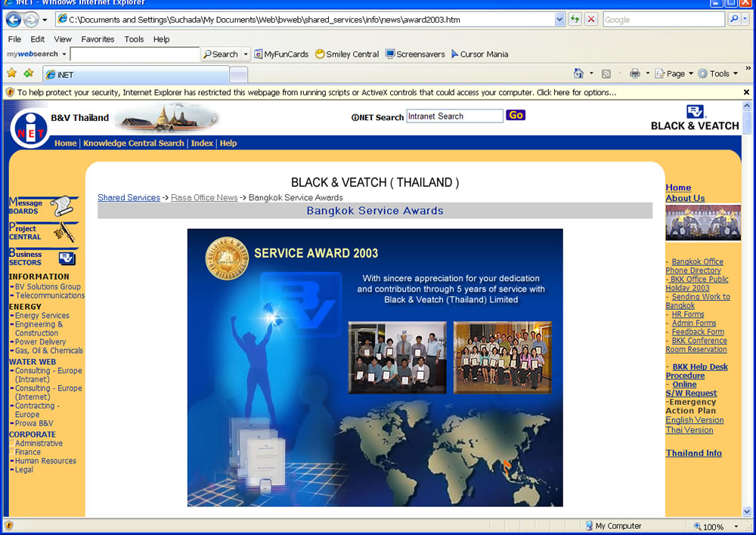Open MyFunCards toolbar icon
Screen dimensions: 756x535
(281, 54)
